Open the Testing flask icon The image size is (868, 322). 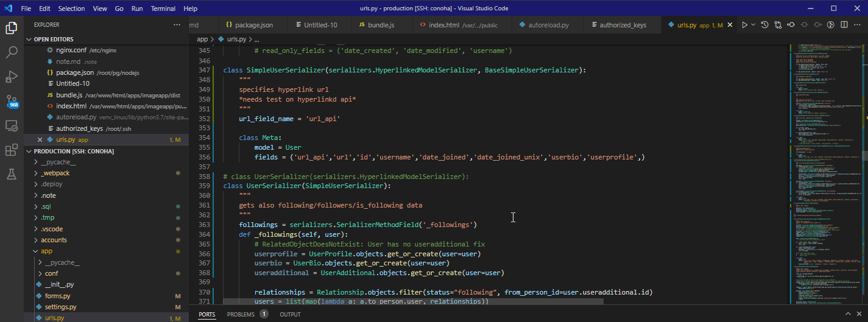11,174
